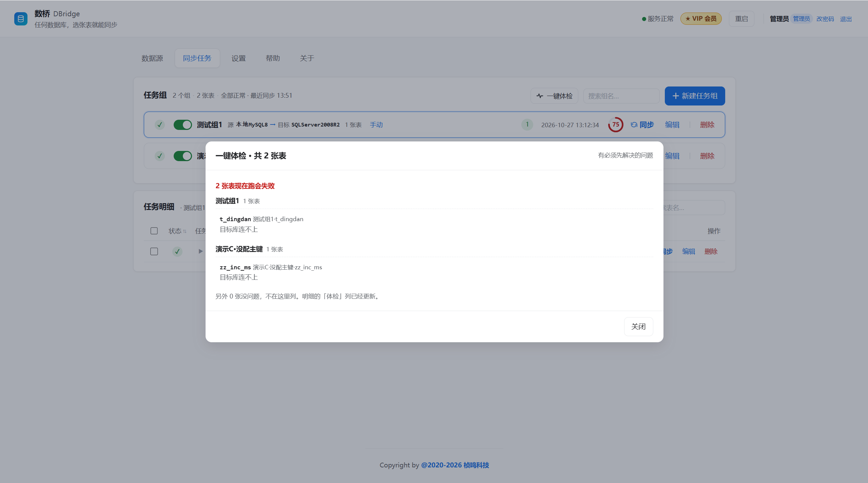Go to the 帮助 tab
The width and height of the screenshot is (868, 483).
(x=273, y=58)
